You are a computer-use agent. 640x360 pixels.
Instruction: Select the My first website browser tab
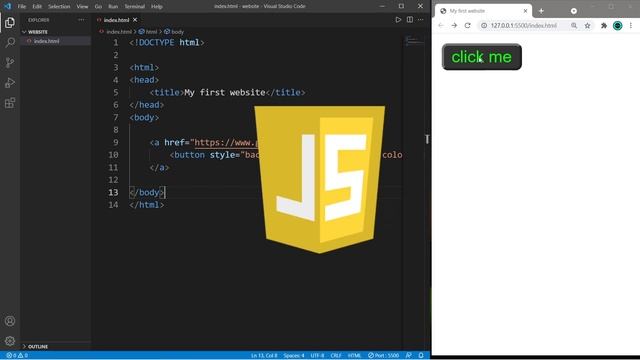tap(483, 11)
